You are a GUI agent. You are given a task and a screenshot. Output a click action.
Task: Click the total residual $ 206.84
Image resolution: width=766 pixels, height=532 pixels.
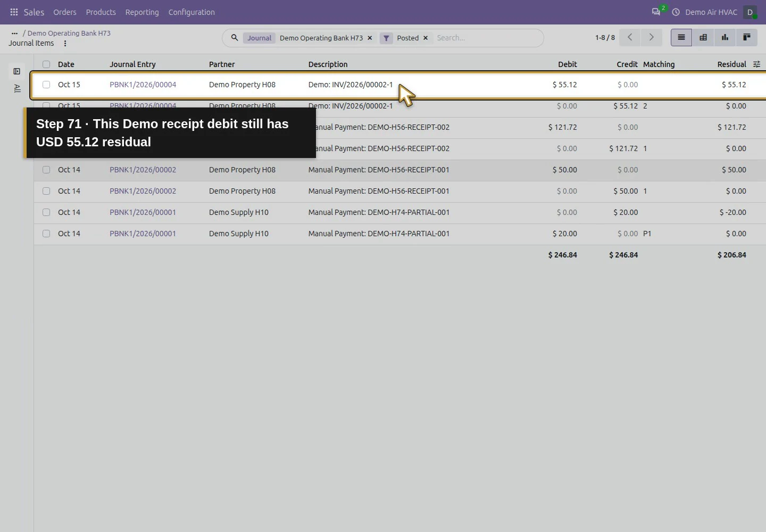(x=731, y=255)
